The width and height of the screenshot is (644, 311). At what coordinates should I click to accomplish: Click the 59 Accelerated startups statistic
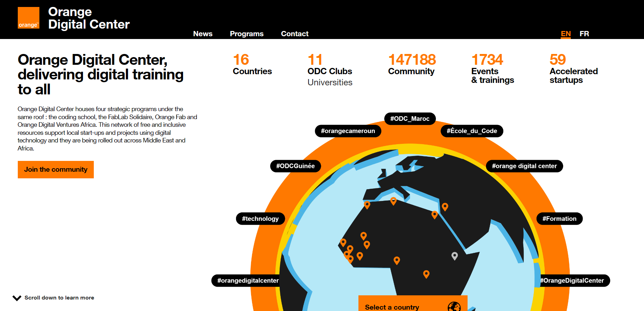click(x=574, y=69)
